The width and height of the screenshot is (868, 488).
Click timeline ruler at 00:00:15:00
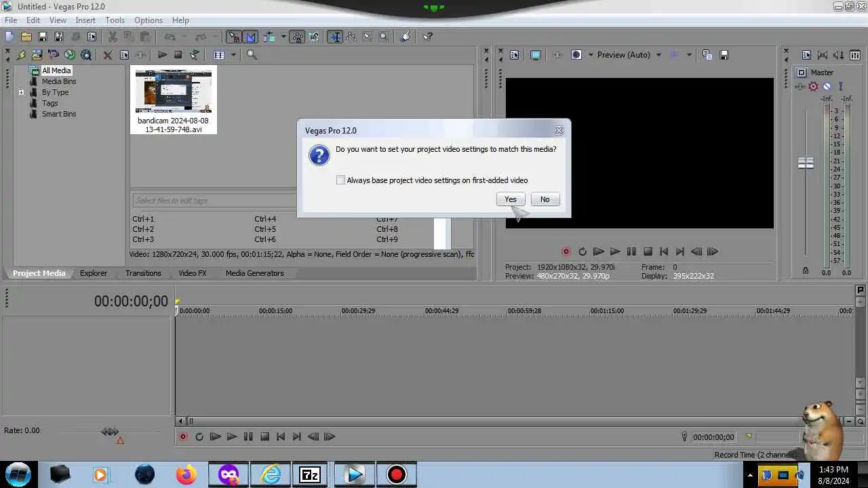point(275,310)
